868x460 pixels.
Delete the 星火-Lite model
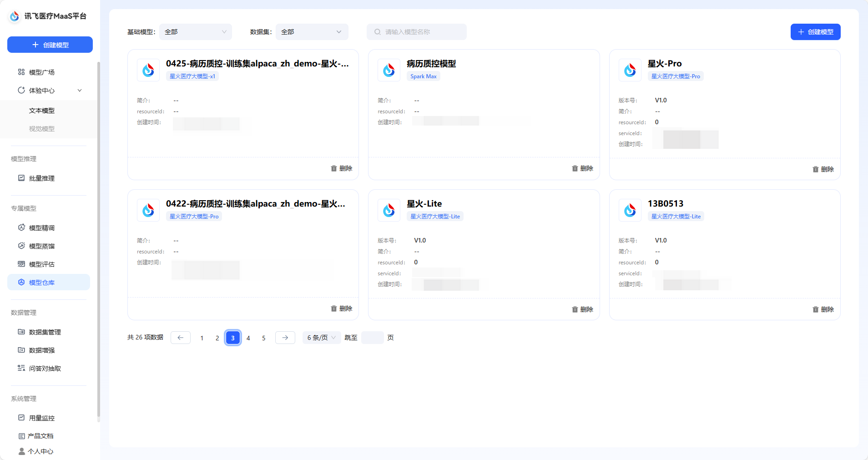tap(582, 309)
